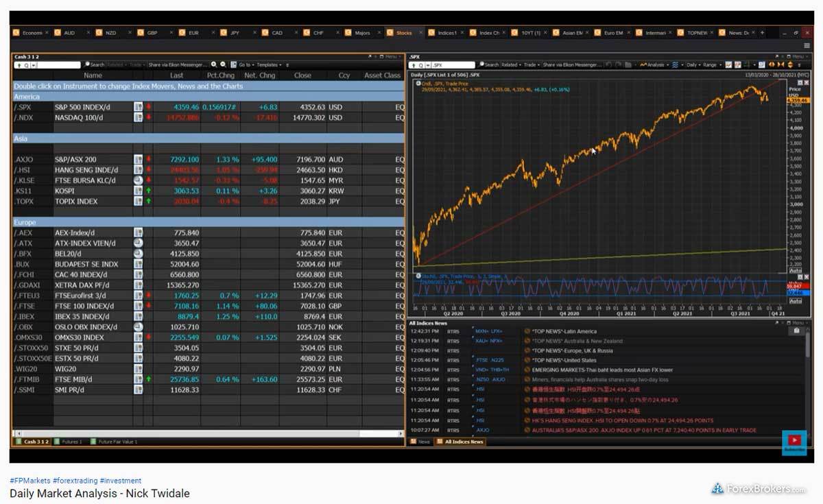Click the hamburger menu icon below the tabs
Screen dimensions: 823x504
(807, 45)
